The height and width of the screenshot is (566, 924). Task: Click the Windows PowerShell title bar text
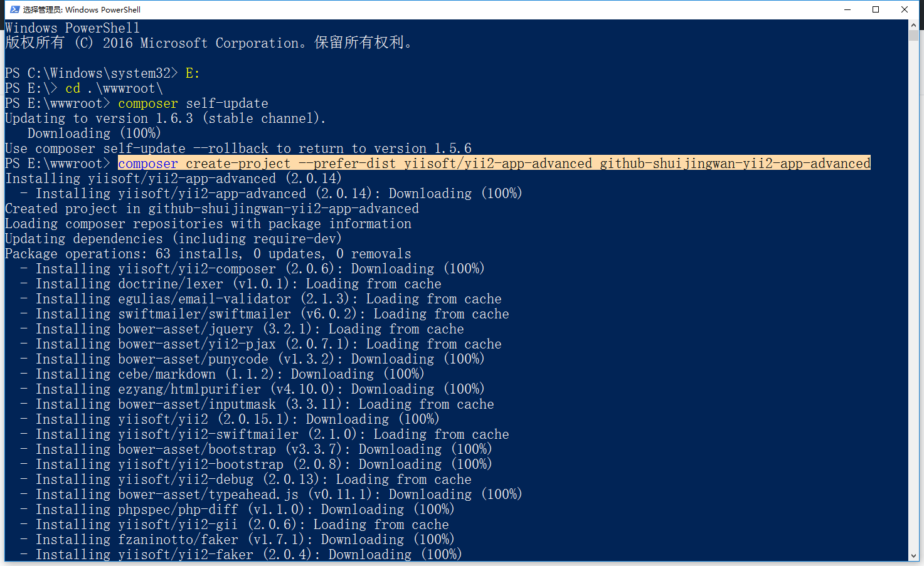click(x=82, y=9)
